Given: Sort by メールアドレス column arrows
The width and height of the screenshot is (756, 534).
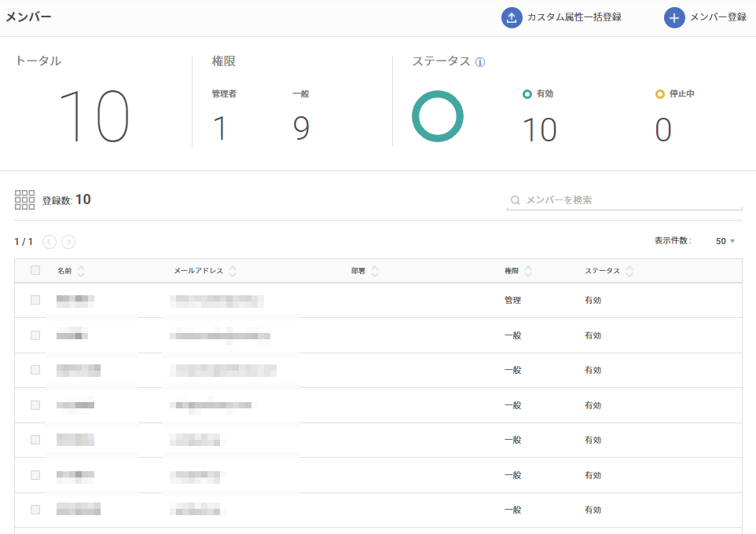Looking at the screenshot, I should coord(233,271).
